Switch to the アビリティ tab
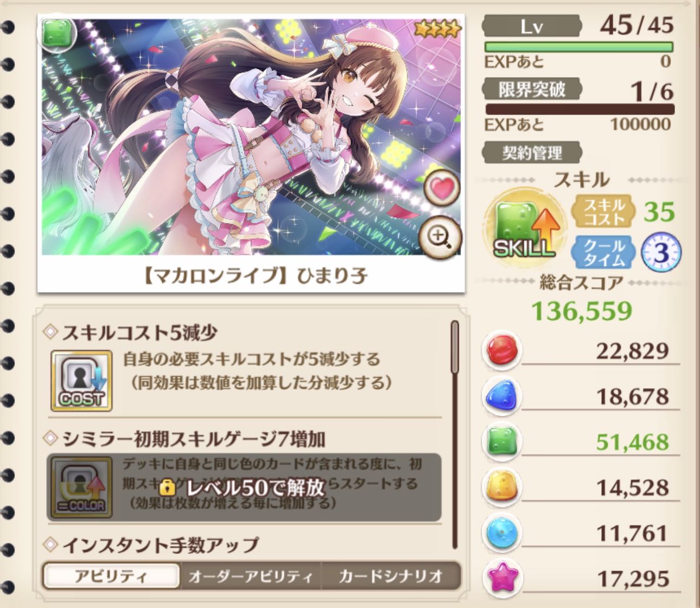 [111, 576]
